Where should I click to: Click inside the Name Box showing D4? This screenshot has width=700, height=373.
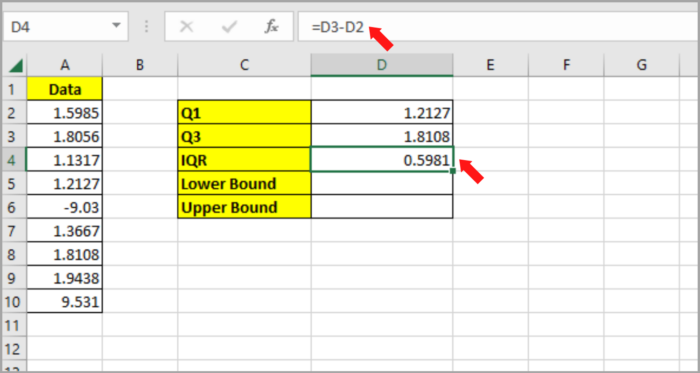click(x=57, y=27)
